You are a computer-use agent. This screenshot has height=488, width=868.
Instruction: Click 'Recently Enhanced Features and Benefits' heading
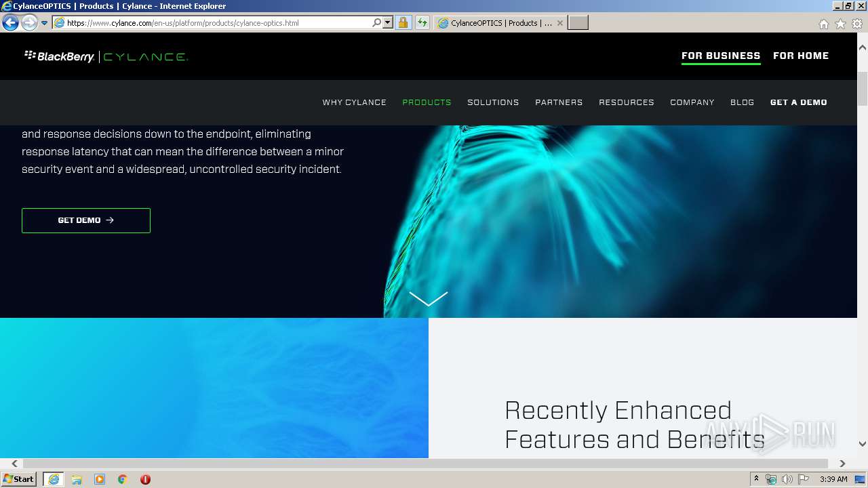coord(635,425)
